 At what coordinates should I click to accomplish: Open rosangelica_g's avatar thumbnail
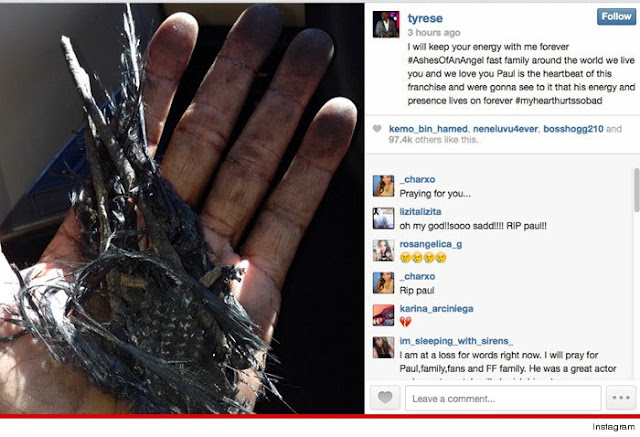click(383, 251)
